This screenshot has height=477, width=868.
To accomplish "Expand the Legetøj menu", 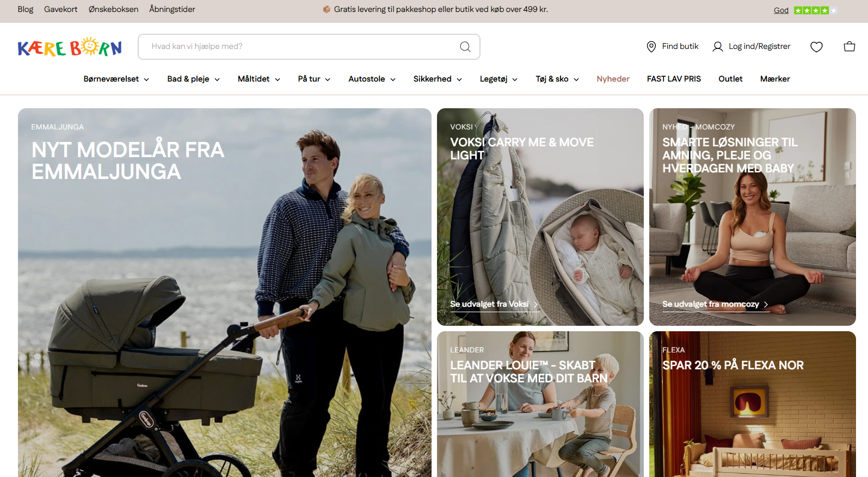I will (498, 79).
